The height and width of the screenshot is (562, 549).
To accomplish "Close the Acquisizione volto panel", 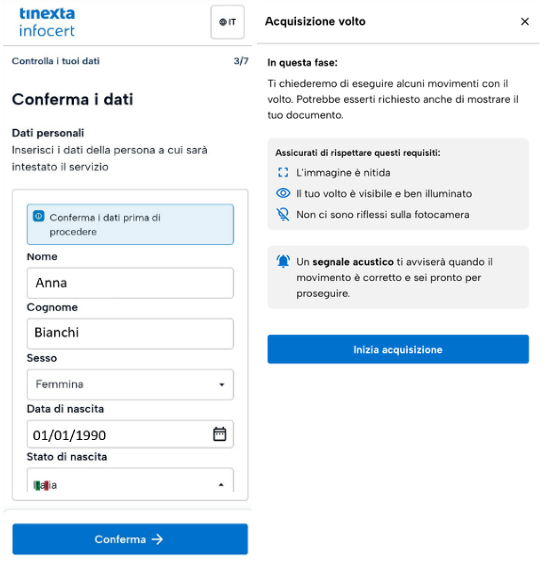I will (x=525, y=22).
